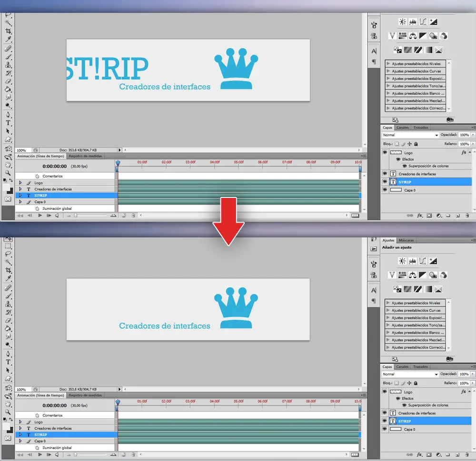Select the Lasso tool in the lower screenshot
The height and width of the screenshot is (461, 476).
pos(8,254)
